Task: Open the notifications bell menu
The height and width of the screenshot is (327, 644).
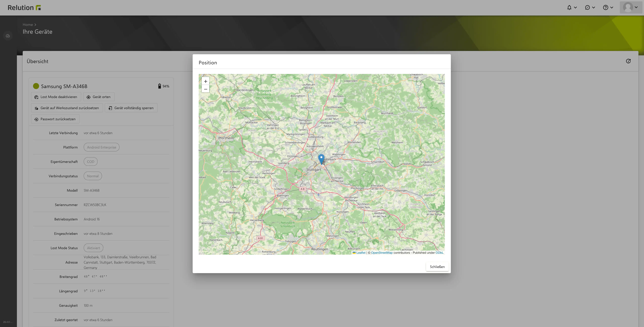Action: coord(569,7)
